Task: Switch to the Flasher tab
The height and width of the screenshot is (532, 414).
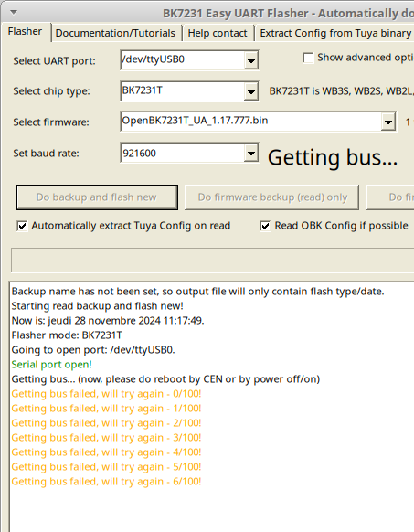Action: coord(25,32)
